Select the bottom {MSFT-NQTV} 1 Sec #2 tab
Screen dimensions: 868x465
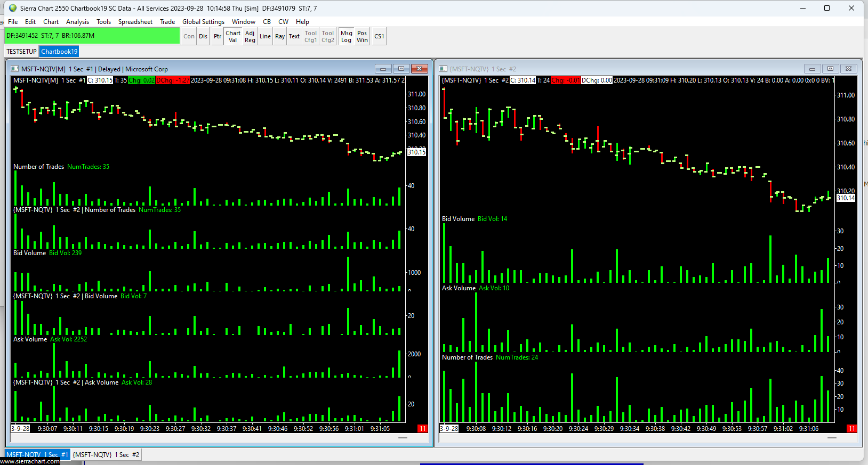[x=106, y=454]
